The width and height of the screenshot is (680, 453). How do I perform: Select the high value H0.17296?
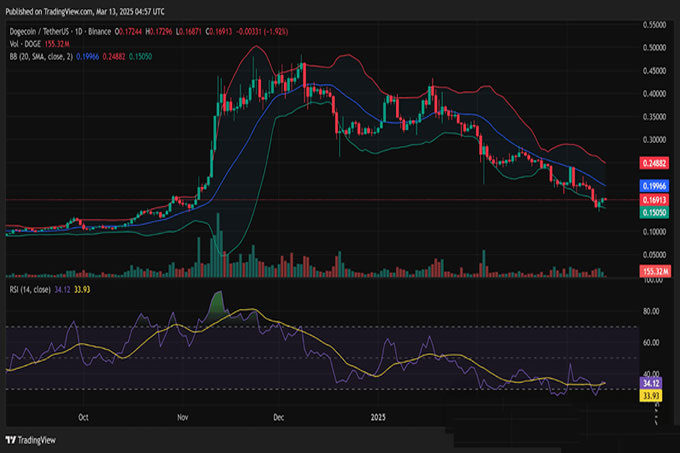[x=159, y=32]
